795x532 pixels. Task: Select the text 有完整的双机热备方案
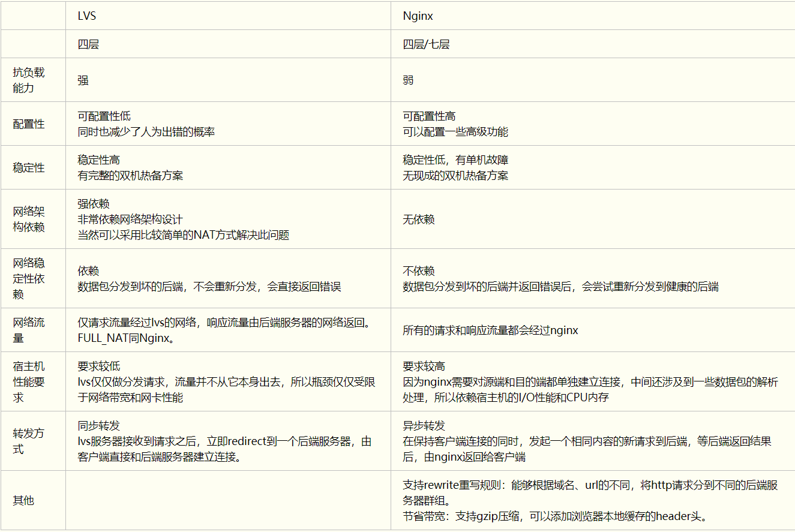pyautogui.click(x=131, y=175)
